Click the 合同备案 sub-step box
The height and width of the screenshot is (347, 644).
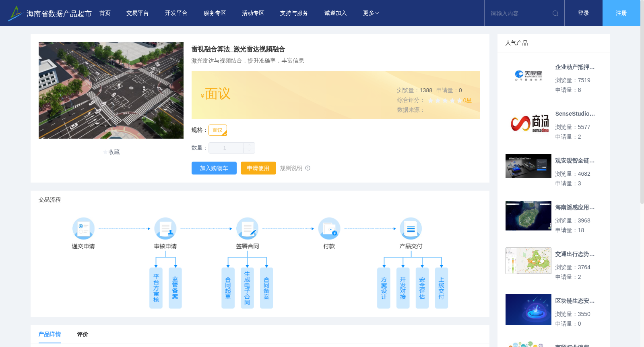point(266,288)
